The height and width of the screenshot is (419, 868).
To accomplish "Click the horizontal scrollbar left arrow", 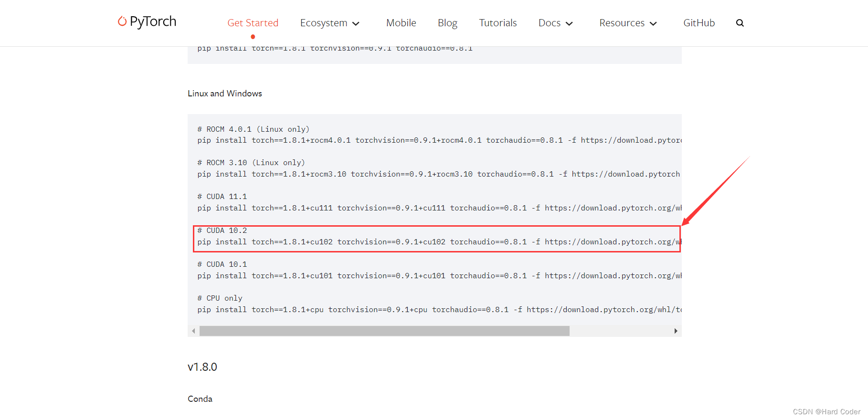I will [193, 331].
